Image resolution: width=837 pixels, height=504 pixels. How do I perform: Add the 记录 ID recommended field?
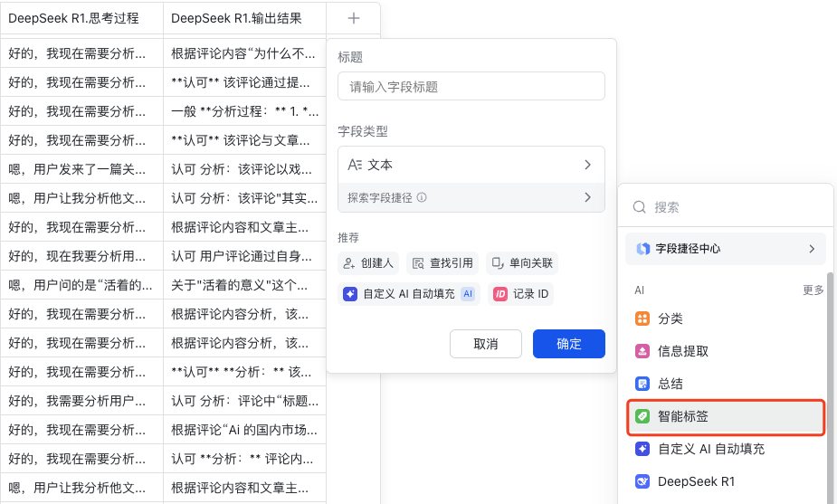pyautogui.click(x=520, y=294)
